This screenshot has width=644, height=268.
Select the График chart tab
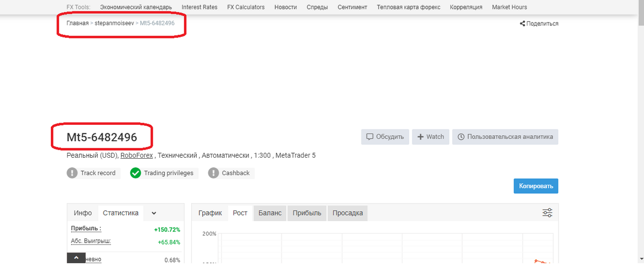click(210, 213)
